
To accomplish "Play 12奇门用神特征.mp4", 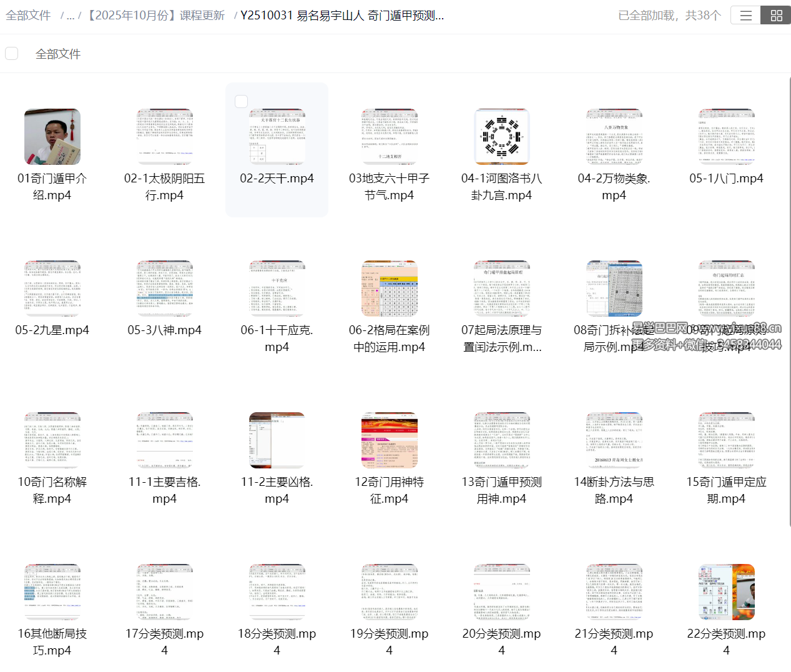I will (x=389, y=440).
